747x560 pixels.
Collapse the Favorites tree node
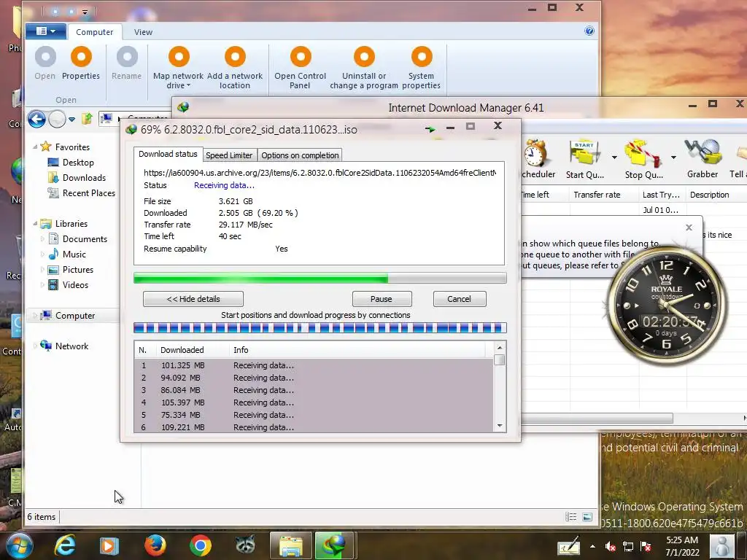pos(35,147)
